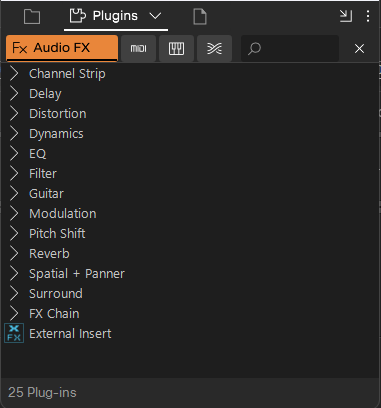Select the MIDI plugin filter icon
The width and height of the screenshot is (381, 408).
pyautogui.click(x=138, y=49)
